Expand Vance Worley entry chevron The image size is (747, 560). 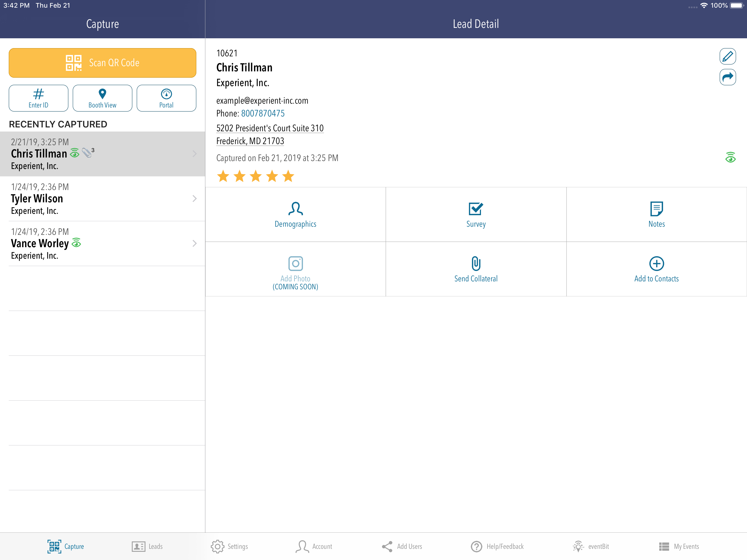(x=194, y=244)
